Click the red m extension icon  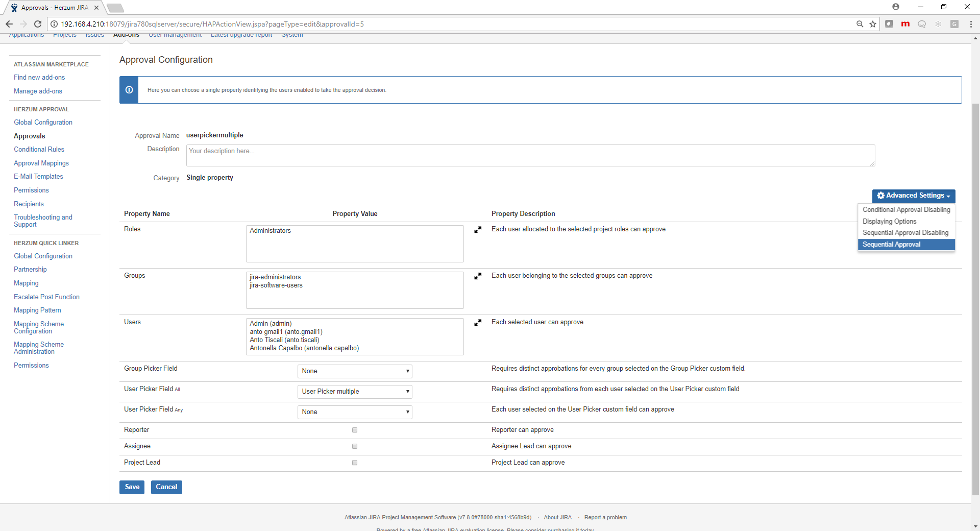905,24
